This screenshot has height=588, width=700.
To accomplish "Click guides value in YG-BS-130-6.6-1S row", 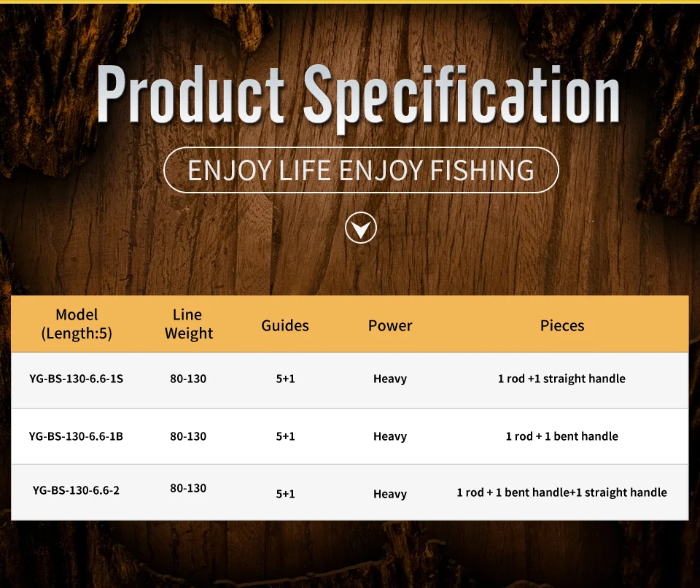I will [x=285, y=379].
